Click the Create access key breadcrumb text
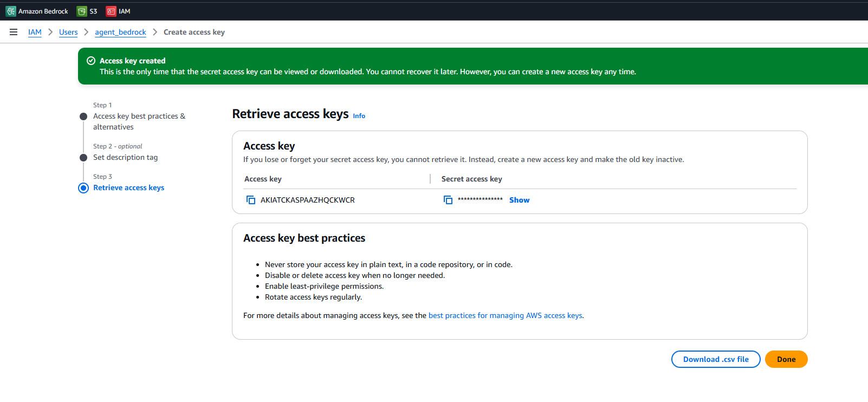 click(194, 32)
